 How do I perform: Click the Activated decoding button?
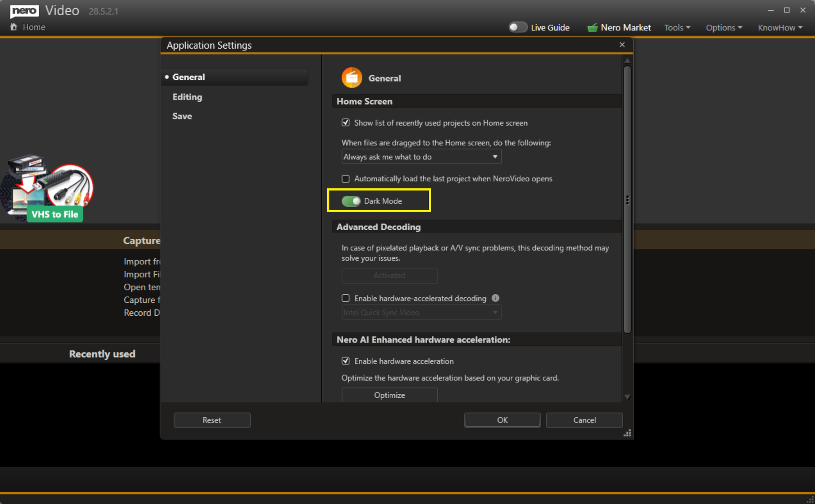[x=390, y=276]
